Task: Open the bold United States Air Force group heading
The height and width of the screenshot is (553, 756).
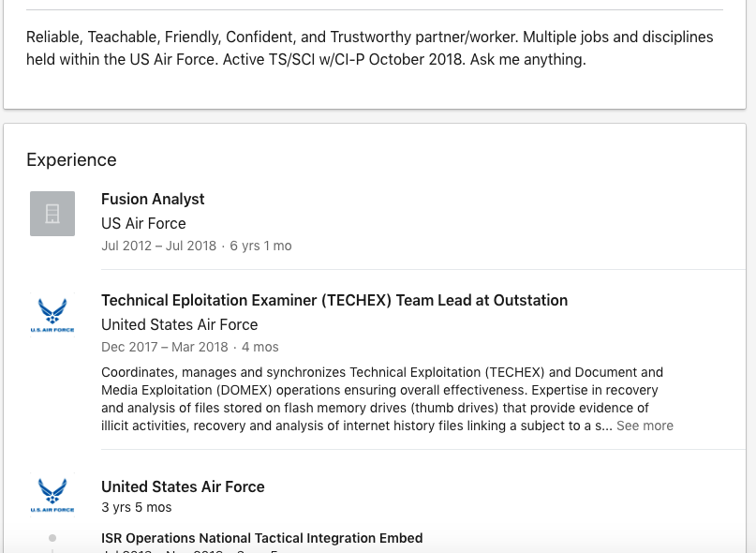Action: [183, 486]
